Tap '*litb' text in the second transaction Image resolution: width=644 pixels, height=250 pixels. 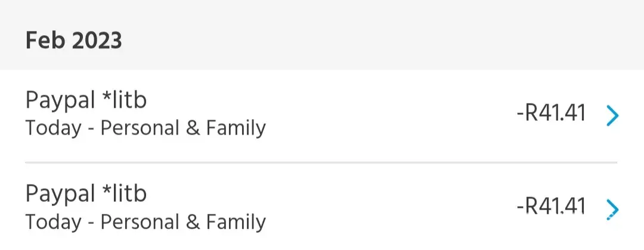coord(125,194)
